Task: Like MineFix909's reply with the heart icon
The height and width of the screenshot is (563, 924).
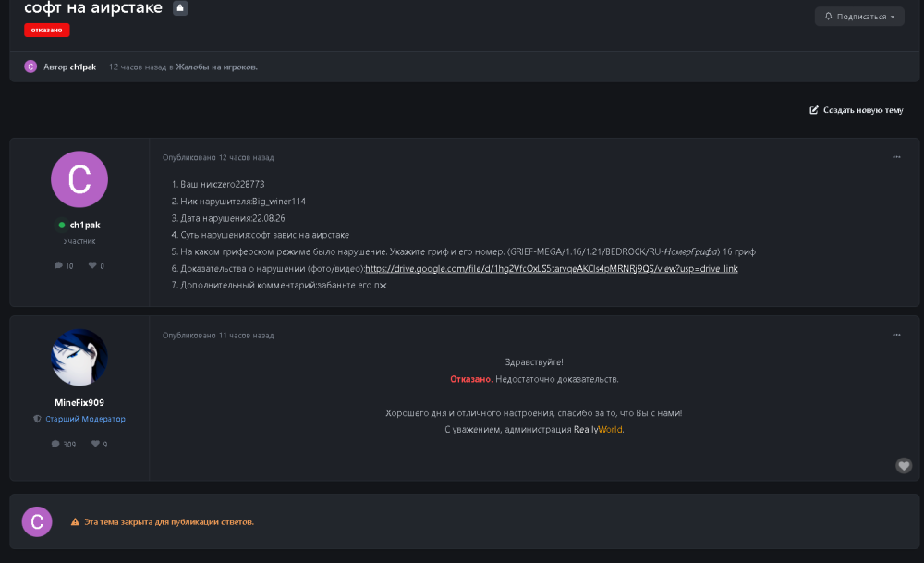Action: [904, 466]
